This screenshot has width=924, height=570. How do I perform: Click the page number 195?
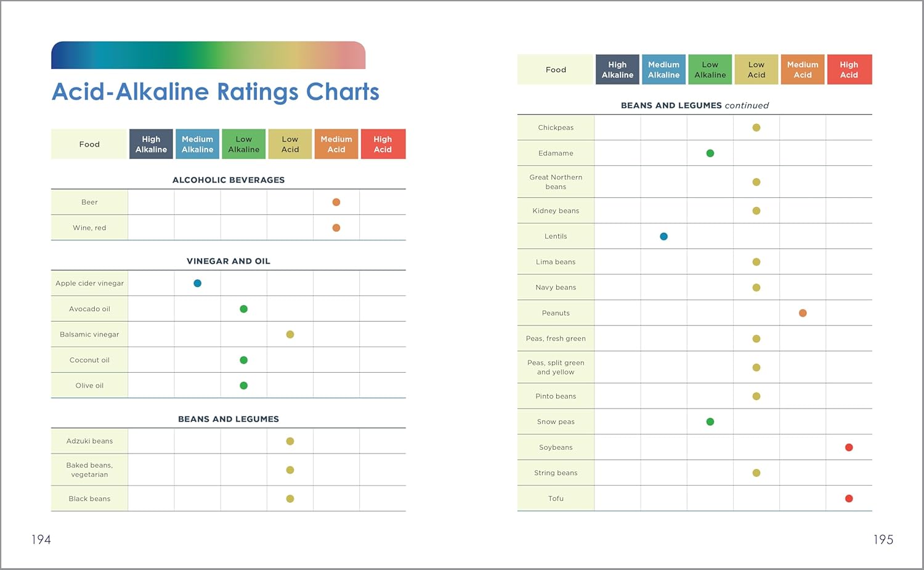pyautogui.click(x=883, y=540)
